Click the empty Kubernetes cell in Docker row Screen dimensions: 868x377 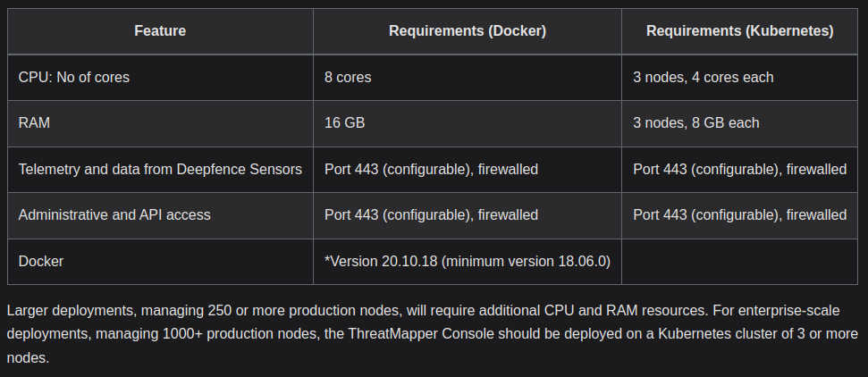[x=739, y=261]
